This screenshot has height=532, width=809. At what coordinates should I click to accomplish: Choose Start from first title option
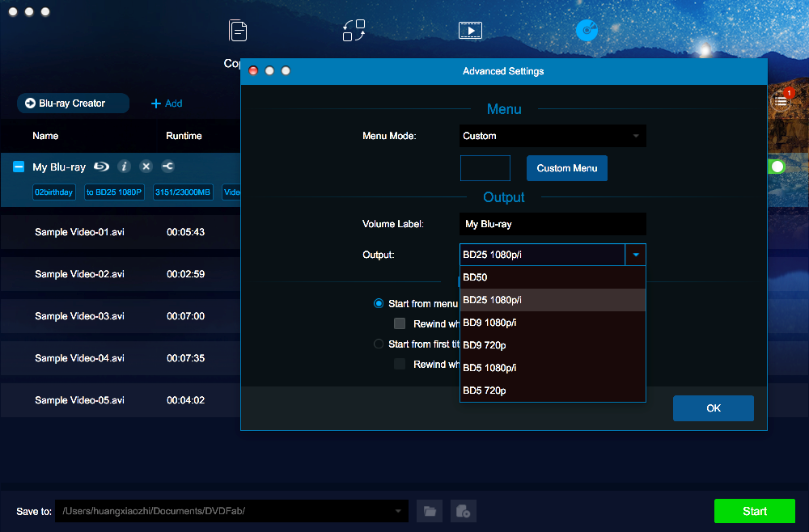pyautogui.click(x=379, y=344)
